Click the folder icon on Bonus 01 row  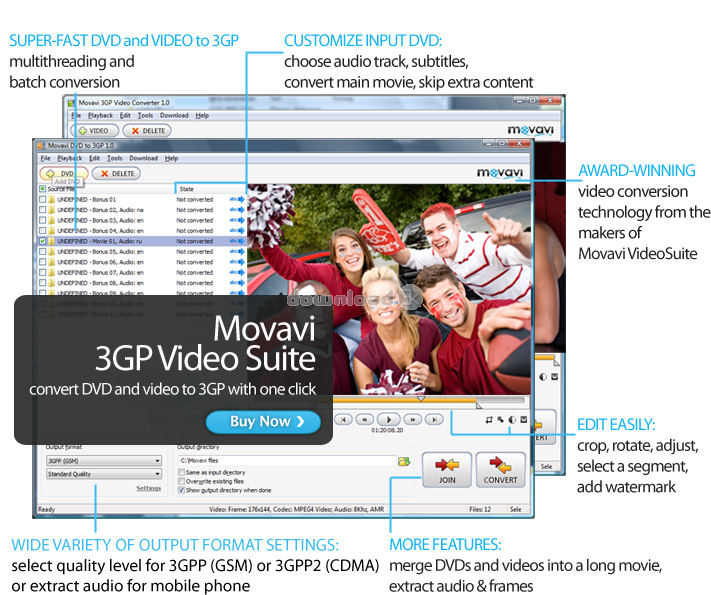[x=52, y=199]
